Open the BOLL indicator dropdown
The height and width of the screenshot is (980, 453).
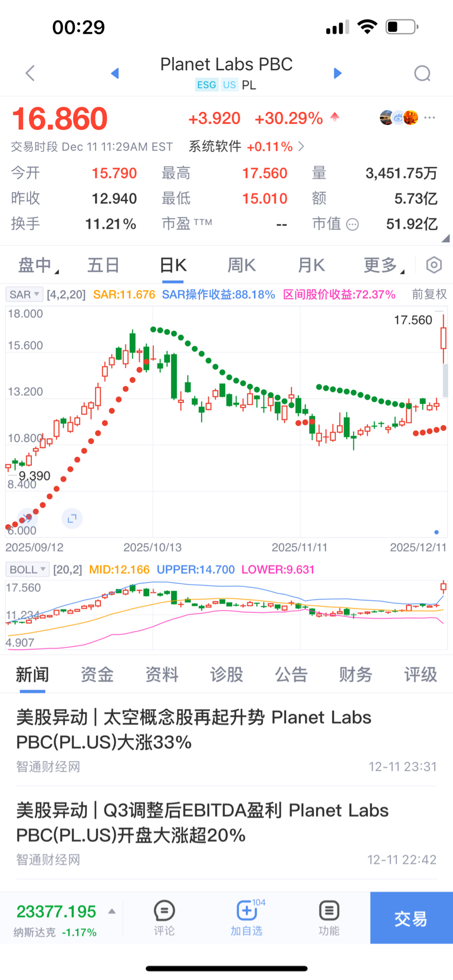click(27, 570)
